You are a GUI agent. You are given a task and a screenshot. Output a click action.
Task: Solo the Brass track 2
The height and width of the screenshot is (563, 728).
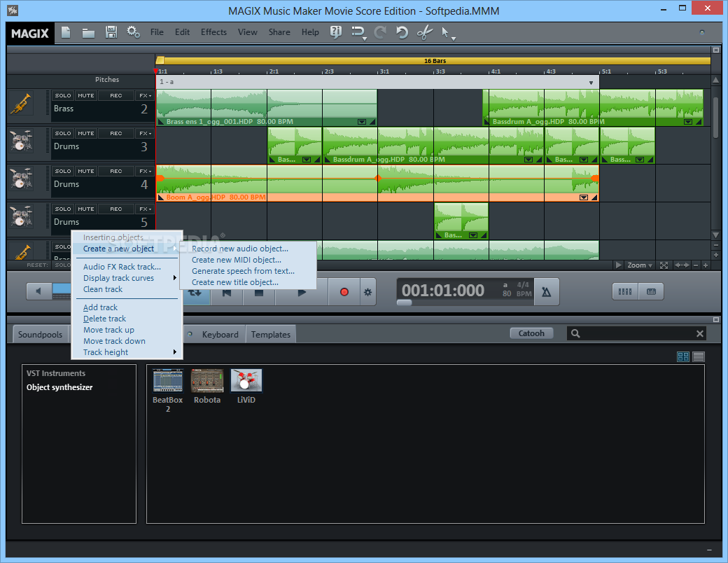[63, 95]
